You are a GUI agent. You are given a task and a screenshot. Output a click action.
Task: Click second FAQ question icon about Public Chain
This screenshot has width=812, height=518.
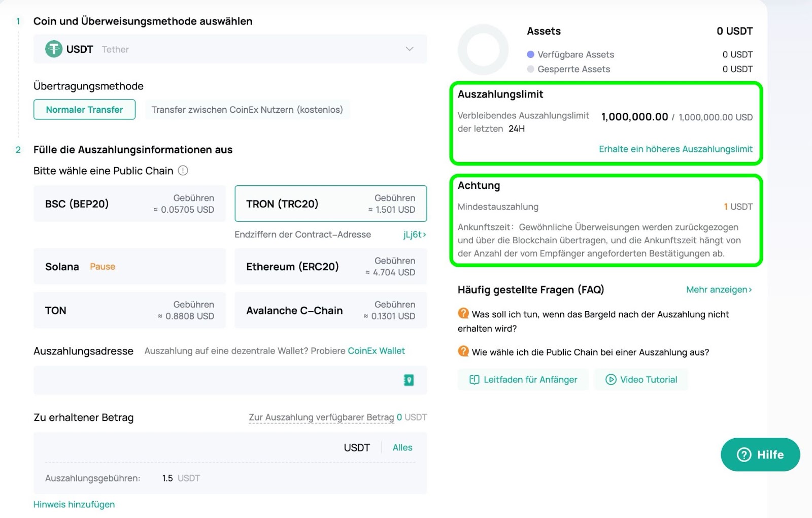coord(463,351)
